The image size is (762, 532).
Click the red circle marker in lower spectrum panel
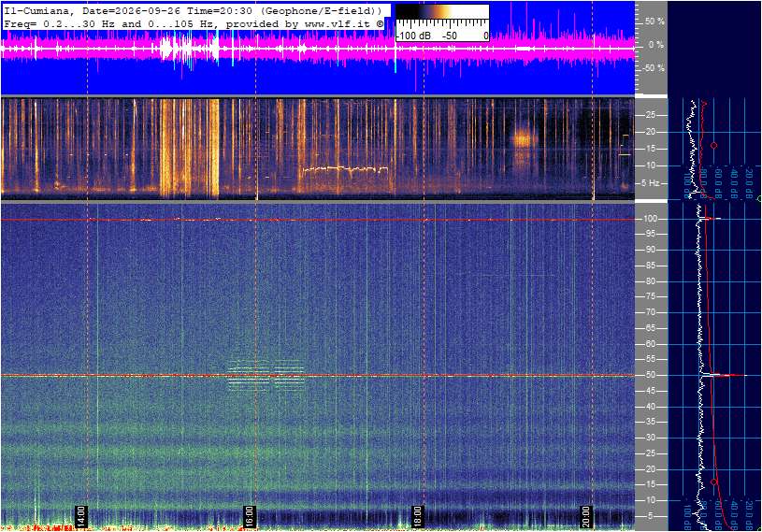point(714,482)
